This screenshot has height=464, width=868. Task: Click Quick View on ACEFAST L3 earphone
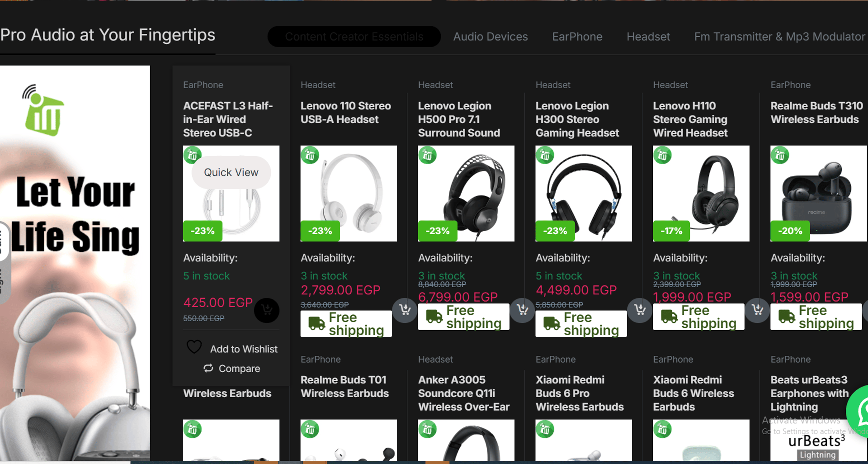point(231,172)
